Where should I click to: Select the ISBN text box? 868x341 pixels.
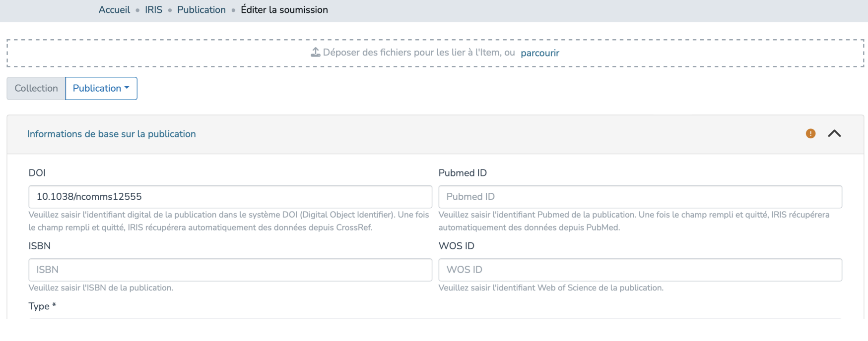coord(230,270)
